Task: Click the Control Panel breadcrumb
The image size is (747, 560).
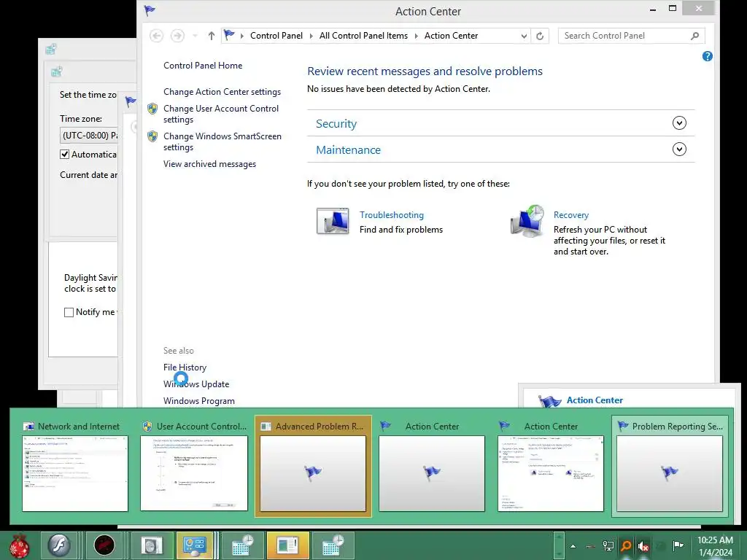Action: point(276,36)
